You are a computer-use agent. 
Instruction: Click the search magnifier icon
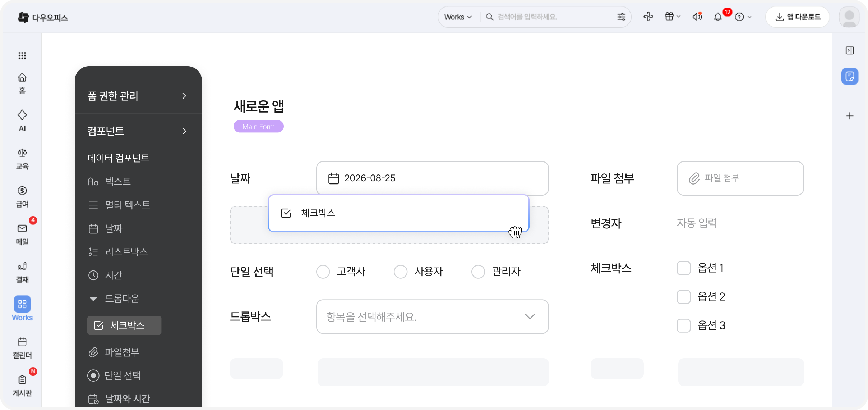pos(489,17)
